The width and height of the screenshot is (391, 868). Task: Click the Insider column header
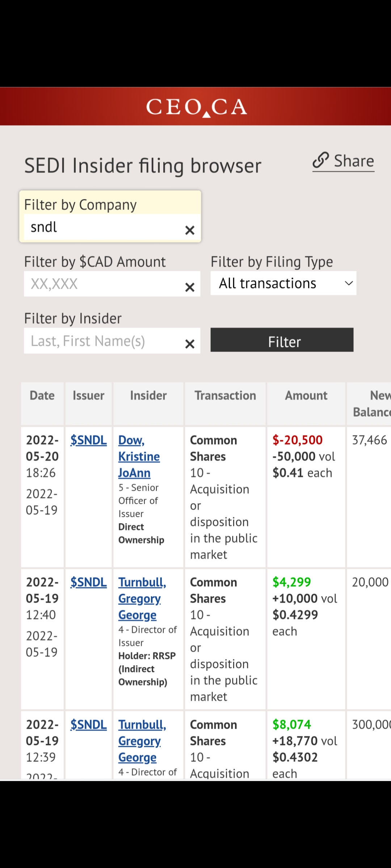148,396
